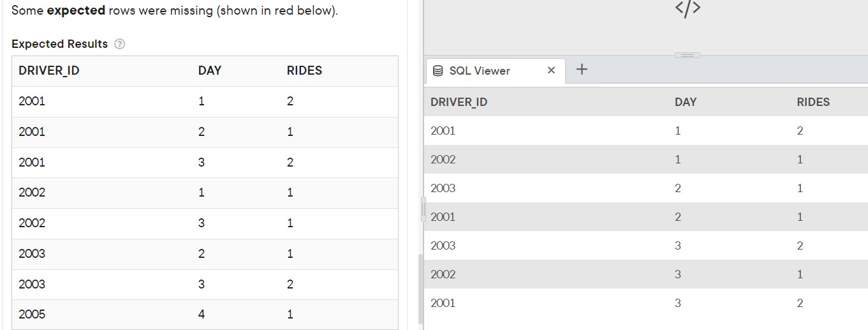
Task: Select expected row 2002 day 3
Action: (x=205, y=223)
